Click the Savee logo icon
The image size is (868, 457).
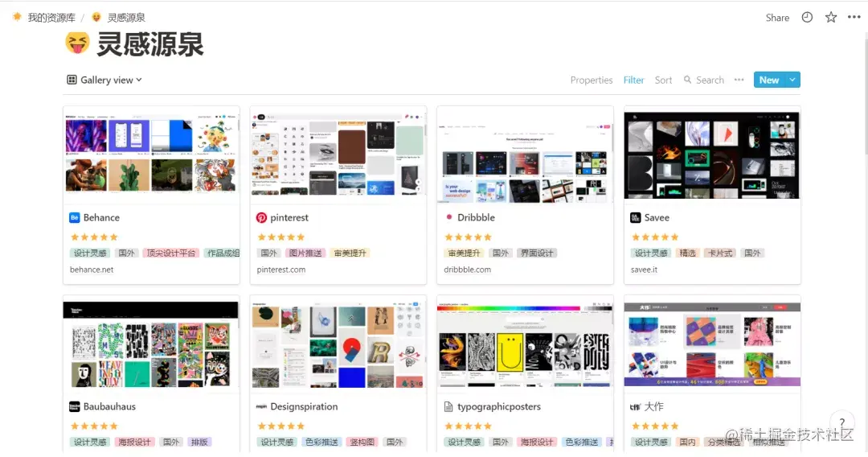(x=636, y=218)
